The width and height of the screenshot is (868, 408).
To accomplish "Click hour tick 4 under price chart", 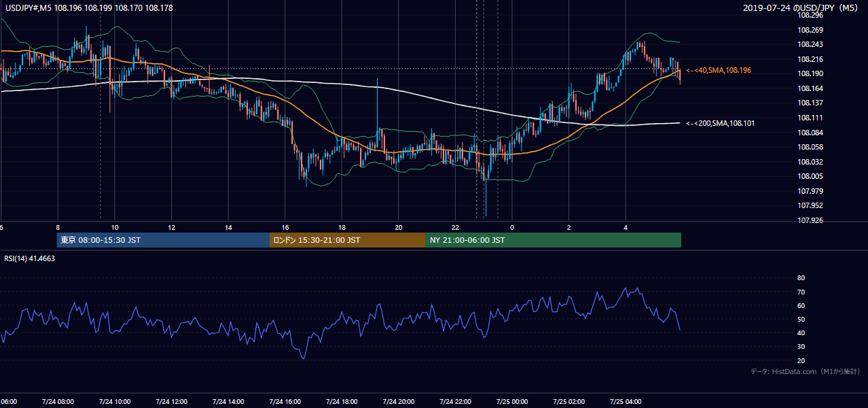I will point(626,228).
